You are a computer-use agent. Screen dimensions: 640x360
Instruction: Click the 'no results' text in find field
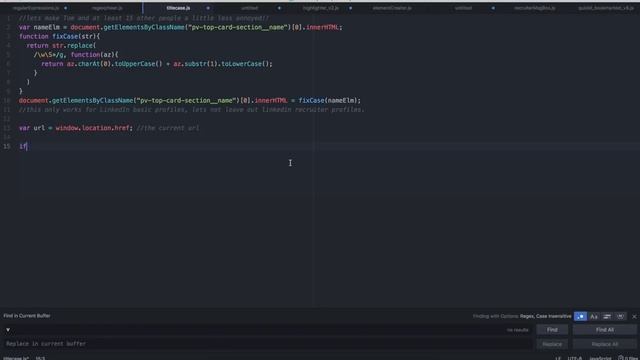(x=518, y=330)
